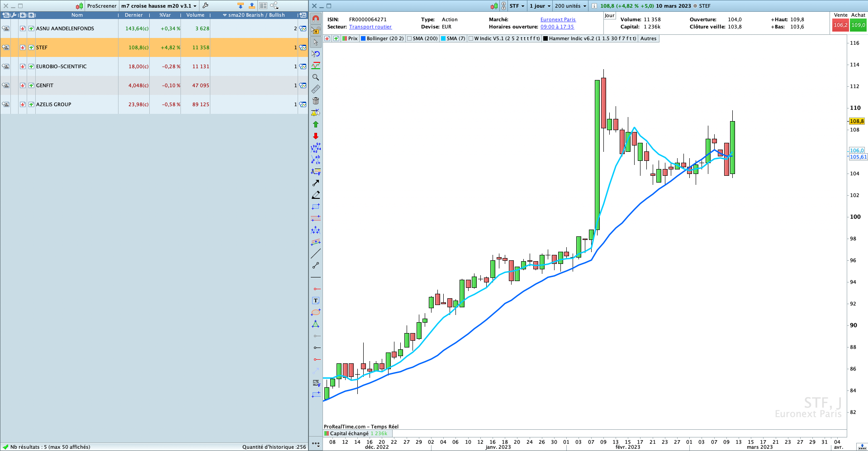
Task: Select the cursor pointer tool
Action: [316, 42]
